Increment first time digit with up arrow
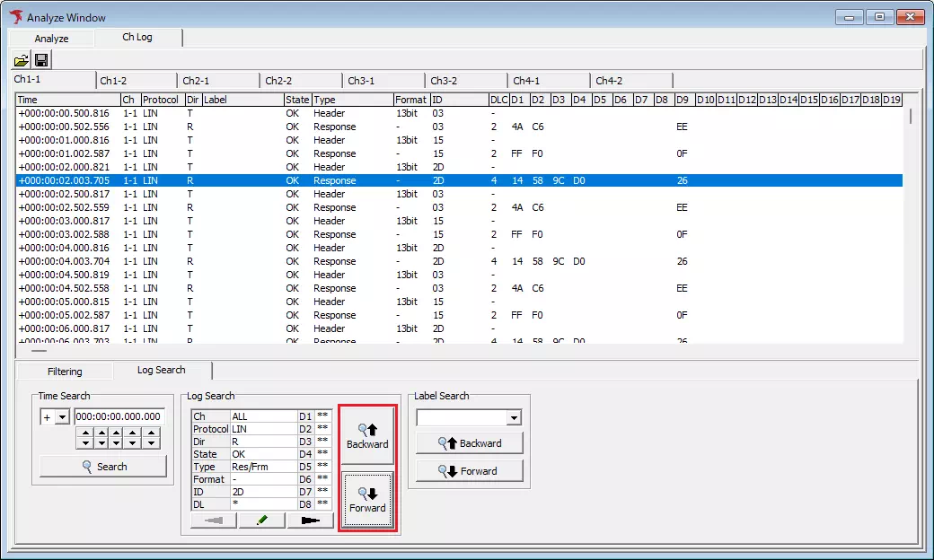The width and height of the screenshot is (934, 560). point(85,433)
